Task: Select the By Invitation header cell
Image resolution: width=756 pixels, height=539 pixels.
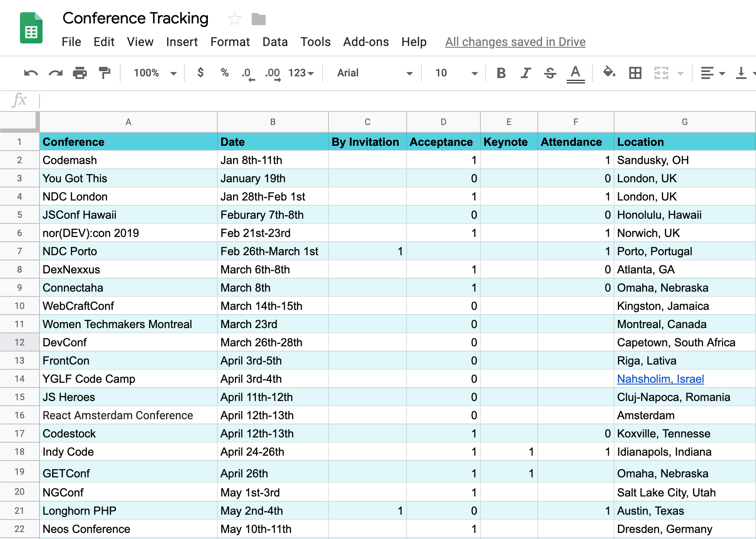Action: 368,142
